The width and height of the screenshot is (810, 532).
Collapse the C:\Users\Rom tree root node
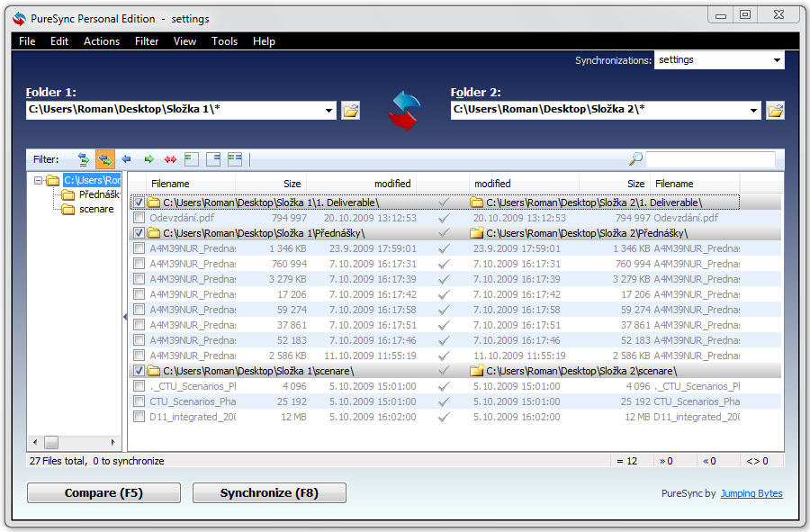tap(38, 180)
